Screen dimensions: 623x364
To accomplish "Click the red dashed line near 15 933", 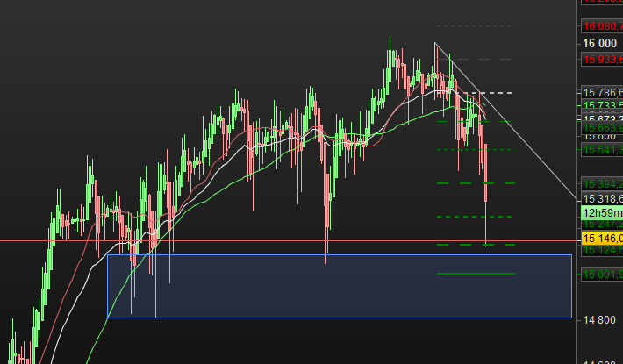I will [x=474, y=59].
